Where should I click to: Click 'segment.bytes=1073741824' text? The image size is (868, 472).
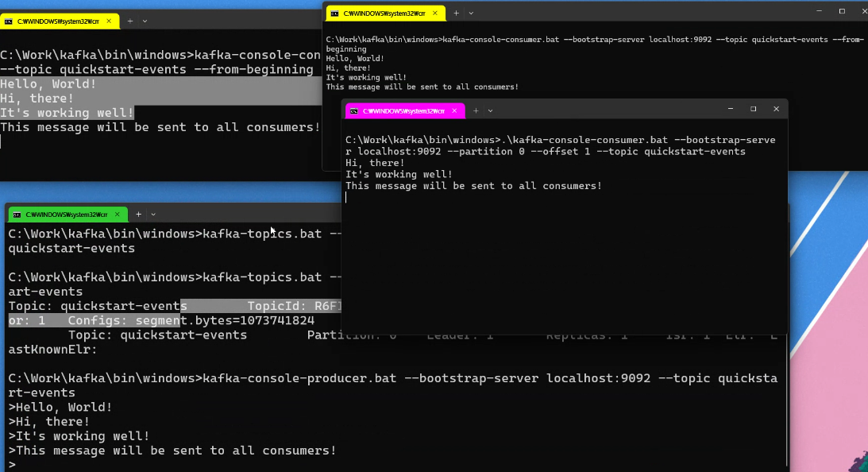[x=226, y=320]
